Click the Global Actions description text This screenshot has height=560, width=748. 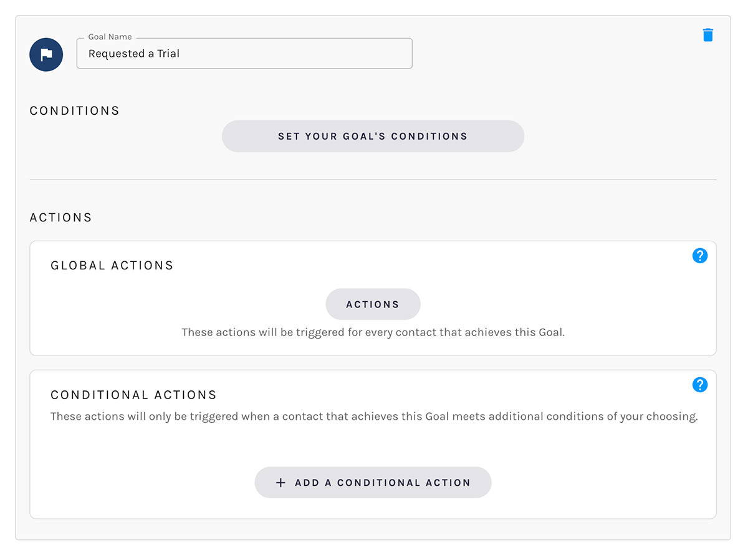click(373, 332)
